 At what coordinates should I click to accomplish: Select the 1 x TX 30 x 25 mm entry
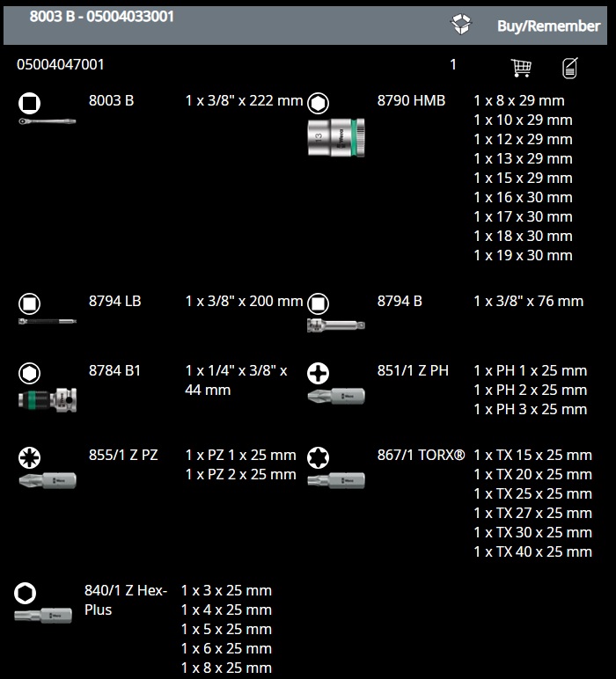point(532,533)
